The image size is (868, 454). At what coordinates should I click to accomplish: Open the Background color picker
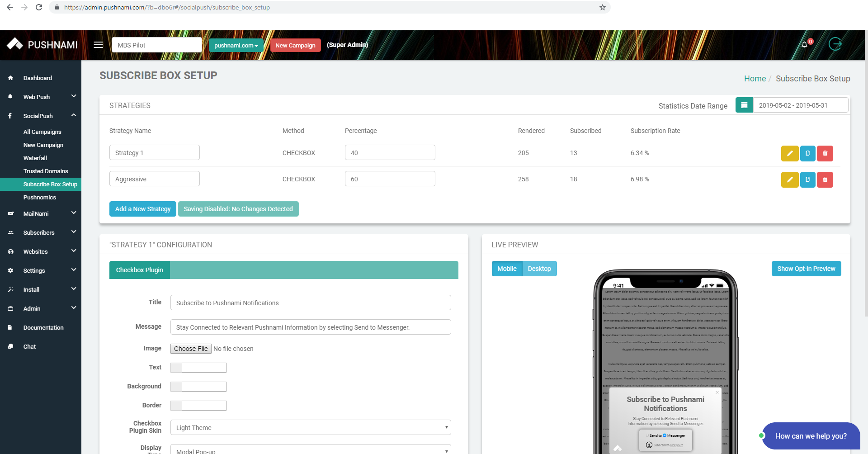175,387
